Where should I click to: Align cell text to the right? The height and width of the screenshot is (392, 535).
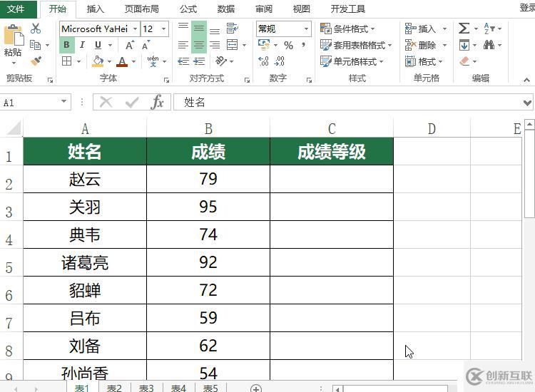[215, 45]
